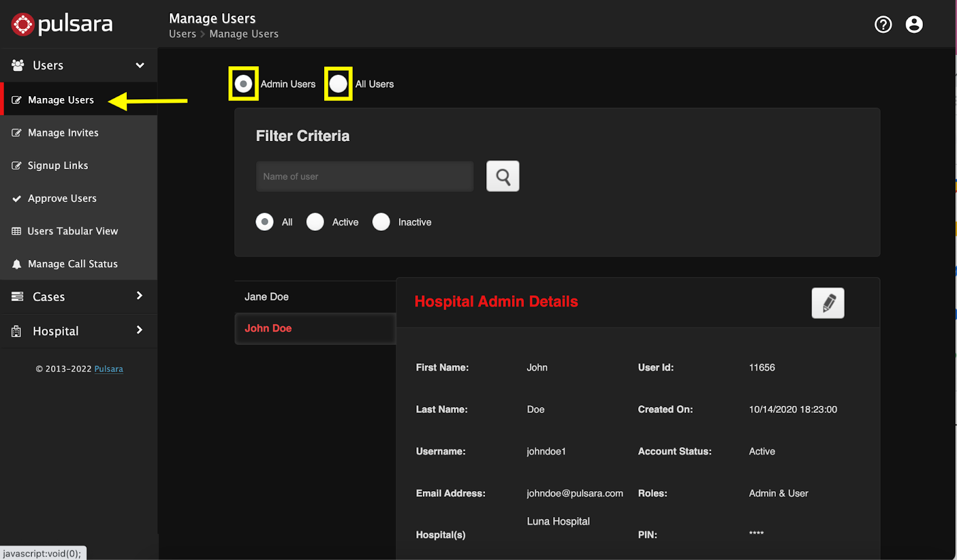This screenshot has width=957, height=560.
Task: Expand the Hospital menu arrow
Action: click(x=139, y=330)
